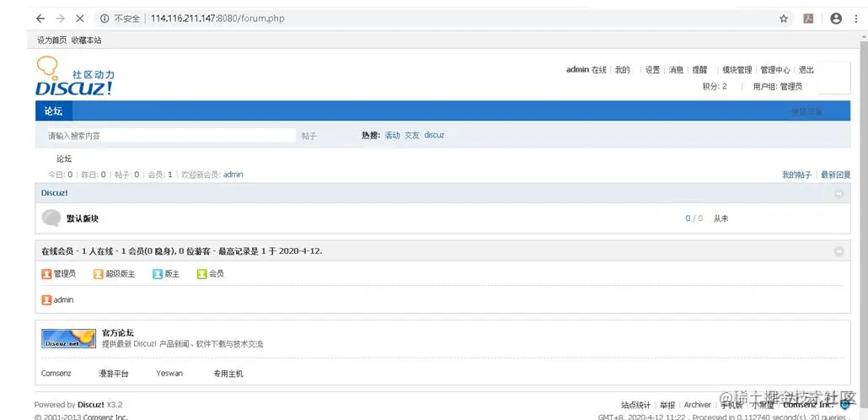Viewport: 868px width, 420px height.
Task: Click 管理员 user group link in header
Action: [791, 86]
